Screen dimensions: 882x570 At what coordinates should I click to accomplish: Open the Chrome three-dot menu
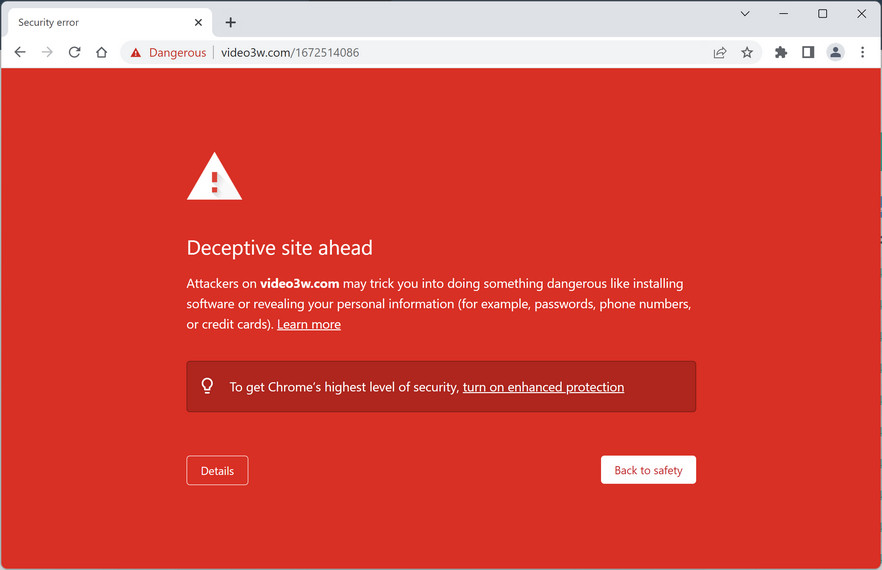pyautogui.click(x=862, y=52)
